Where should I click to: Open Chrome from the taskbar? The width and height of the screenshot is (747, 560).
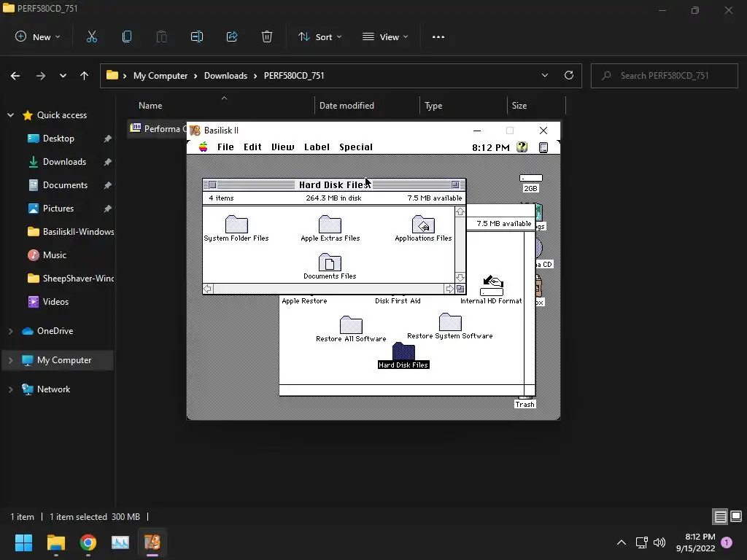click(x=88, y=542)
